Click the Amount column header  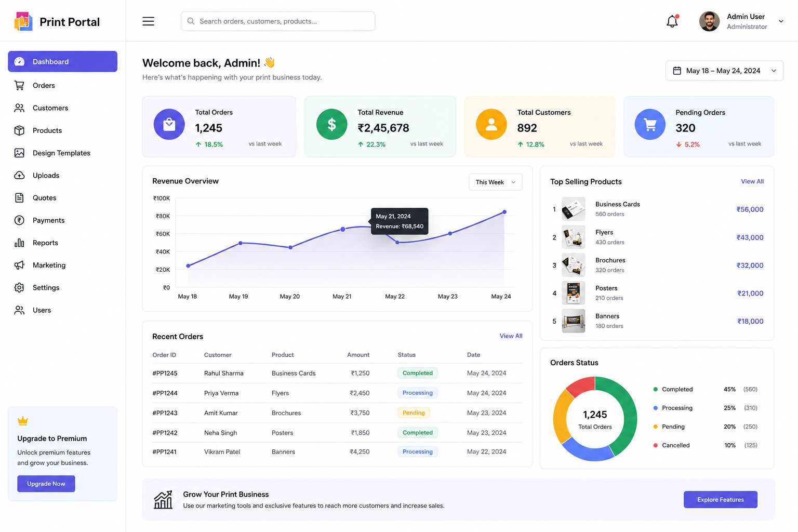[x=358, y=355]
